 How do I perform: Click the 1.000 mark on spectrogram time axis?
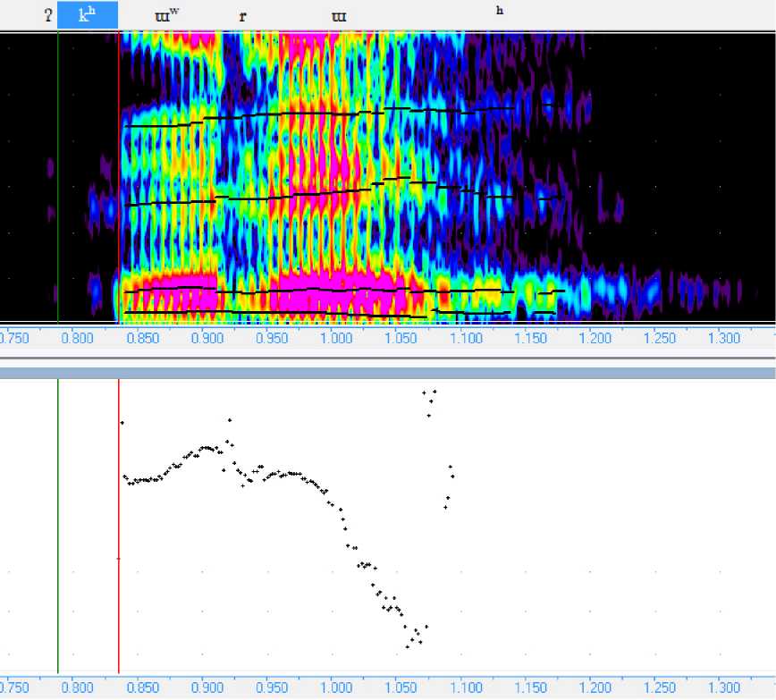click(x=335, y=339)
